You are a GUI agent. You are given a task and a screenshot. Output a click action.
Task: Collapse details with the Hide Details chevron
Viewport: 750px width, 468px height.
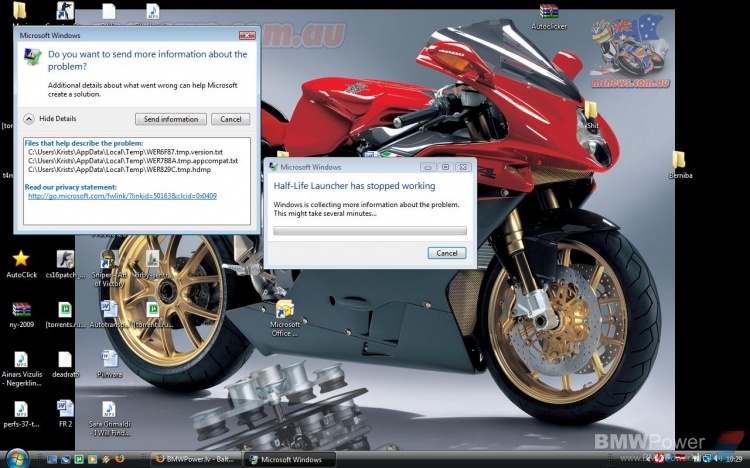coord(29,119)
